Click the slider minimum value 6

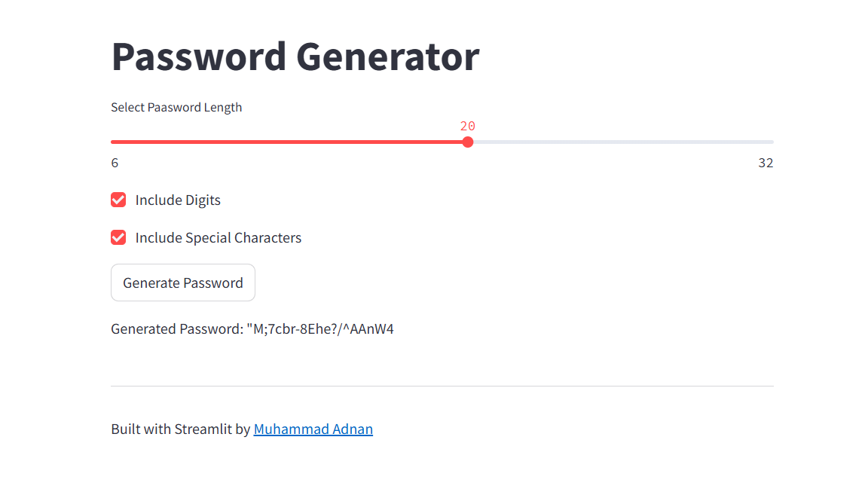coord(115,163)
